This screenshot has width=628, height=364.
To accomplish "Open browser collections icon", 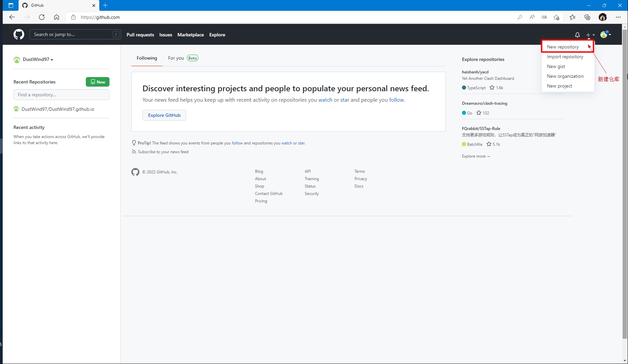I will click(587, 17).
